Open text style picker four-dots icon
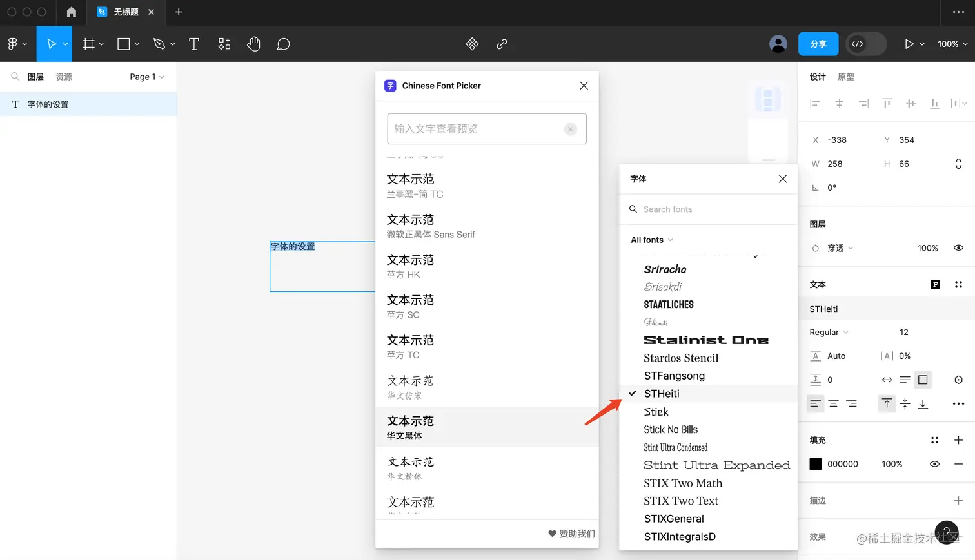The width and height of the screenshot is (975, 560). tap(958, 284)
